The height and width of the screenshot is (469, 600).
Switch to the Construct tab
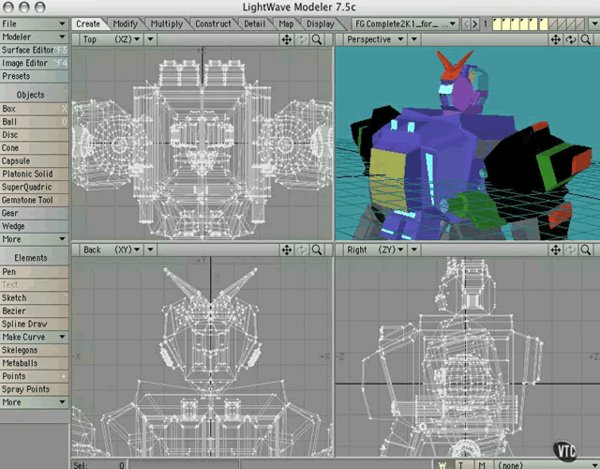(x=213, y=24)
